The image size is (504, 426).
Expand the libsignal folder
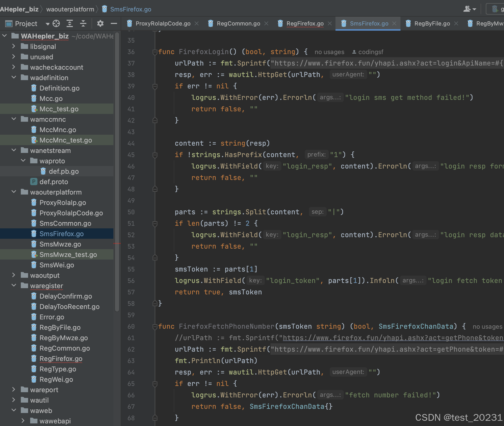[14, 46]
